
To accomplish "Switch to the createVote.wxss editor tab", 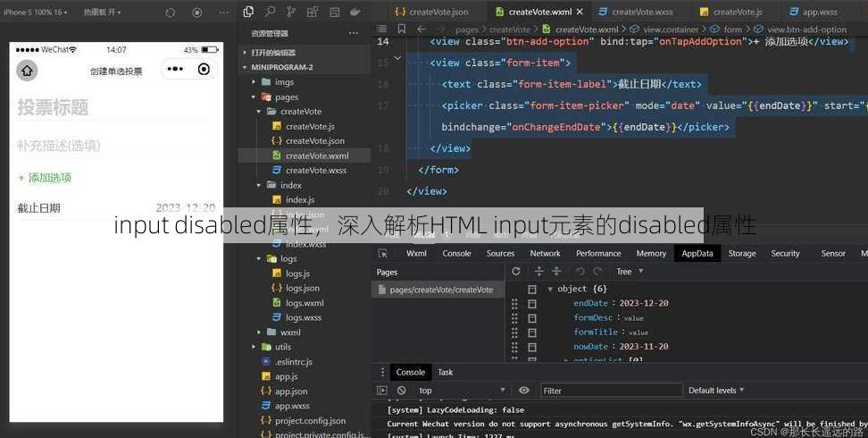I will pos(637,12).
